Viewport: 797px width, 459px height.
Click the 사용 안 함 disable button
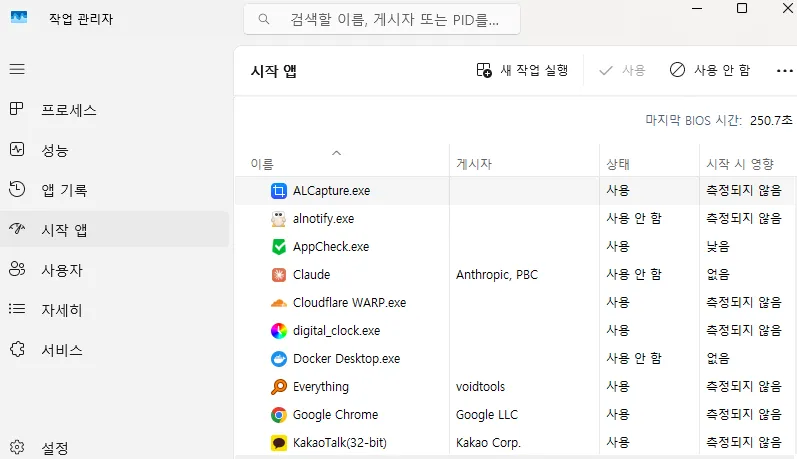(710, 70)
